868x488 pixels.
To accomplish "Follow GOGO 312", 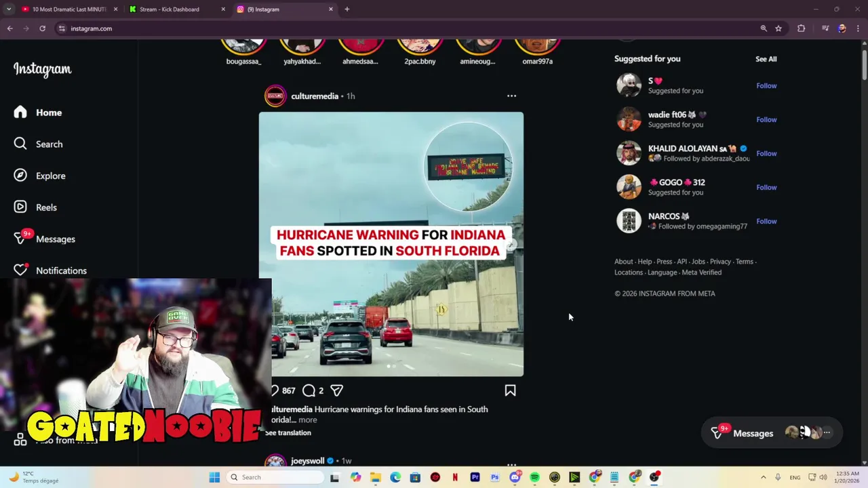I will click(766, 187).
